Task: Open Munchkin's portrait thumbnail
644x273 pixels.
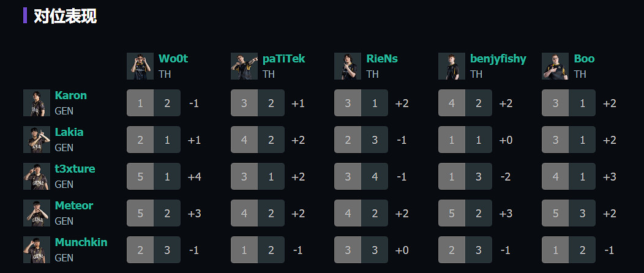Action: point(37,250)
